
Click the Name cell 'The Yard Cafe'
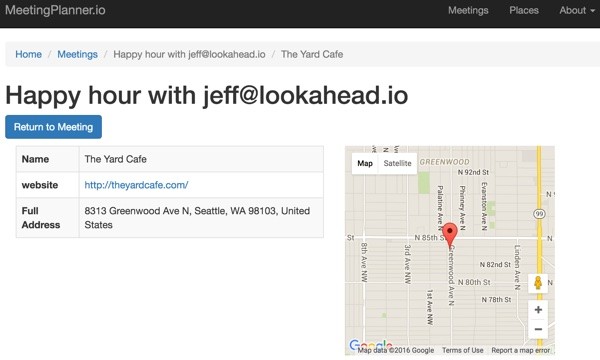pyautogui.click(x=201, y=159)
